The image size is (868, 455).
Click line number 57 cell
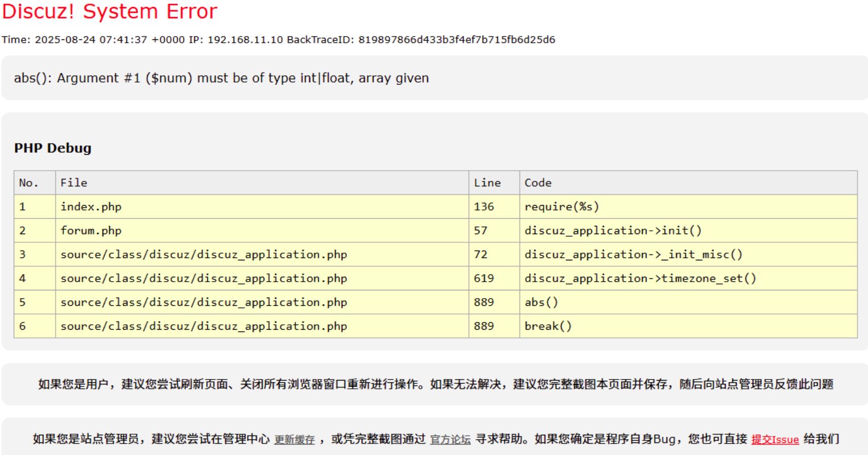click(x=494, y=231)
